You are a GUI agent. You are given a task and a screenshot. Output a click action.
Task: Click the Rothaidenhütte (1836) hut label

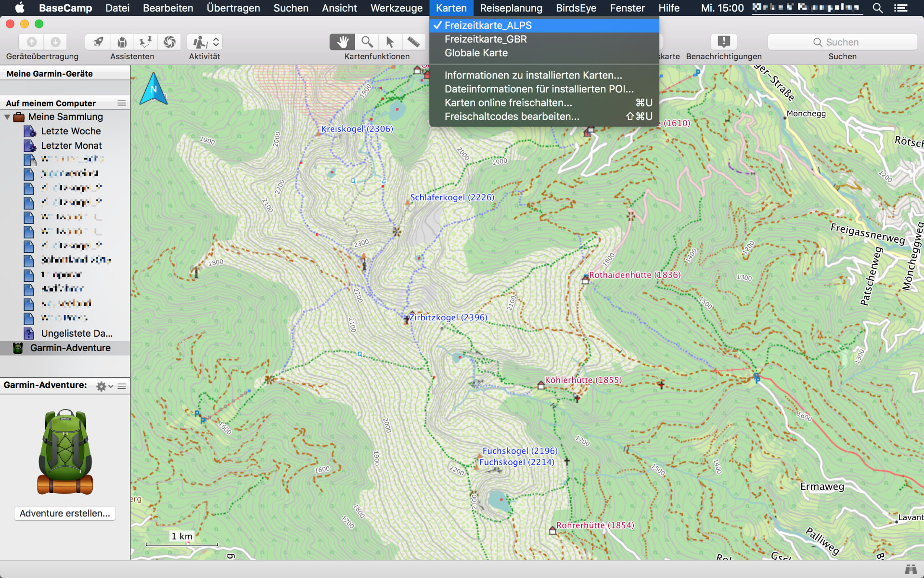635,275
